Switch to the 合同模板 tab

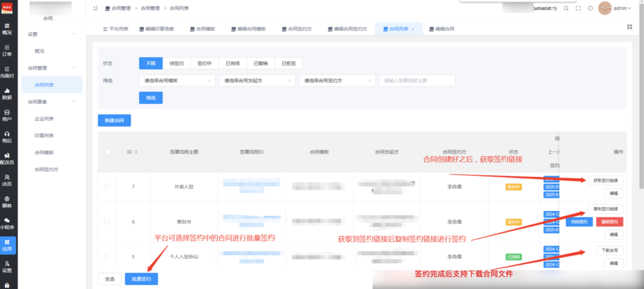point(203,29)
